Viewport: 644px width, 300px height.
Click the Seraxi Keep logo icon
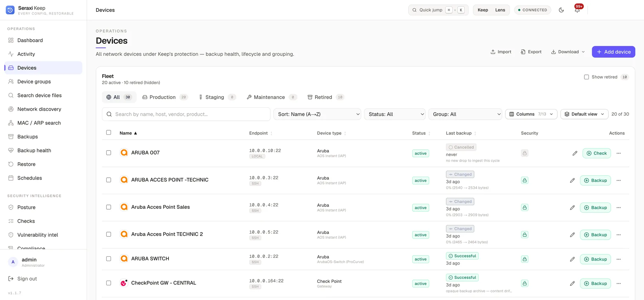(10, 10)
